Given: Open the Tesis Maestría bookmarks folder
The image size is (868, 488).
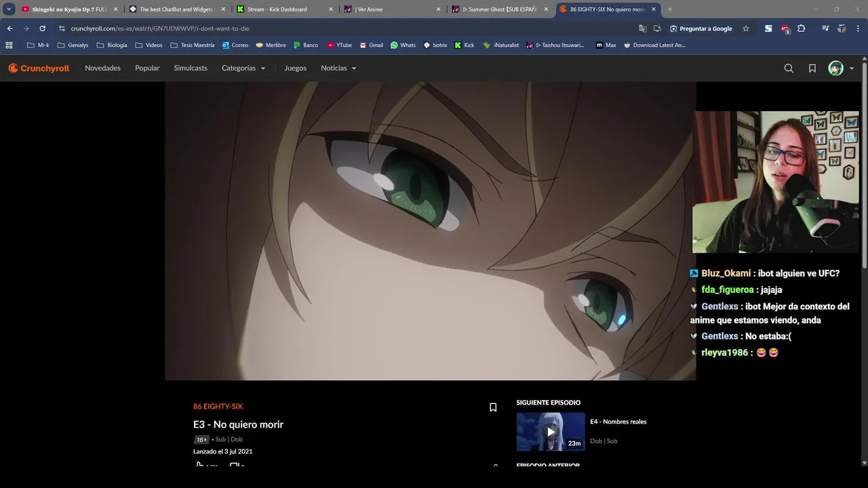Looking at the screenshot, I should [192, 45].
